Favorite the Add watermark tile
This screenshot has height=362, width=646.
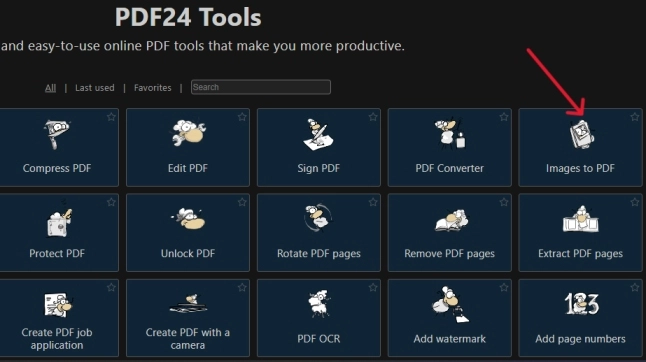(504, 287)
